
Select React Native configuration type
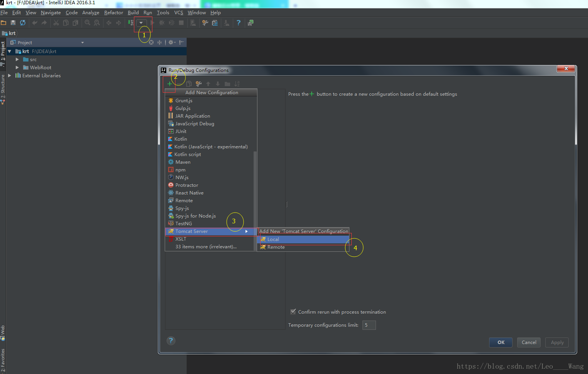pos(209,193)
